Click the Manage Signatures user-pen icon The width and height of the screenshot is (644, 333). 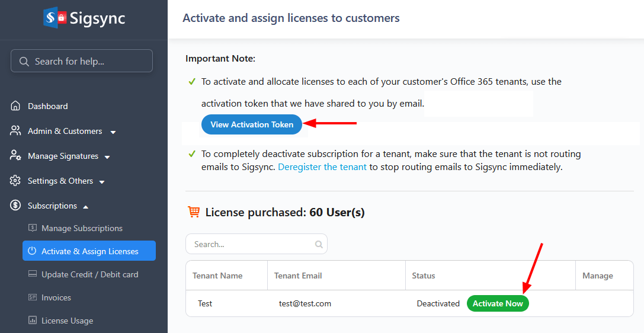point(15,156)
